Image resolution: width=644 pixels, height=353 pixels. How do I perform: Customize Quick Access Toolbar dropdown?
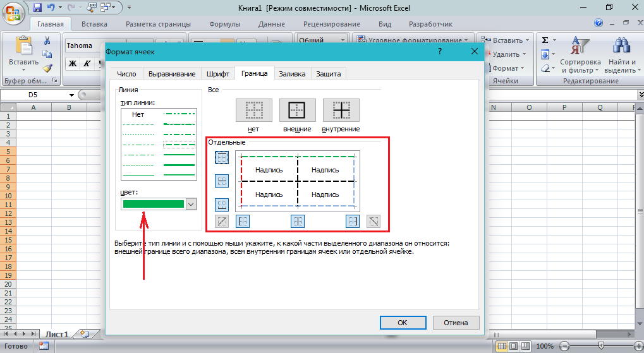129,8
